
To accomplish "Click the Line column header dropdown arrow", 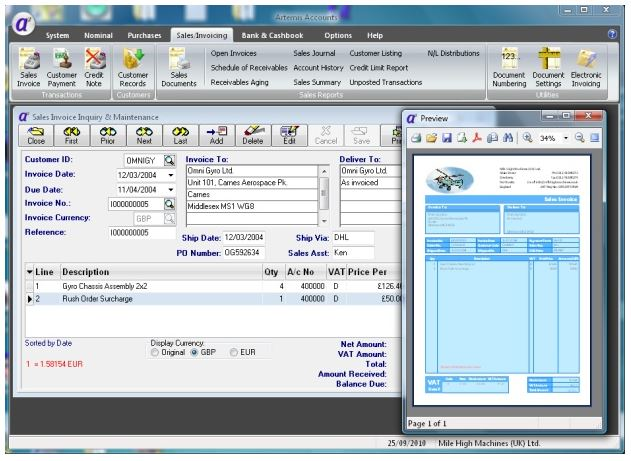I will pos(29,272).
